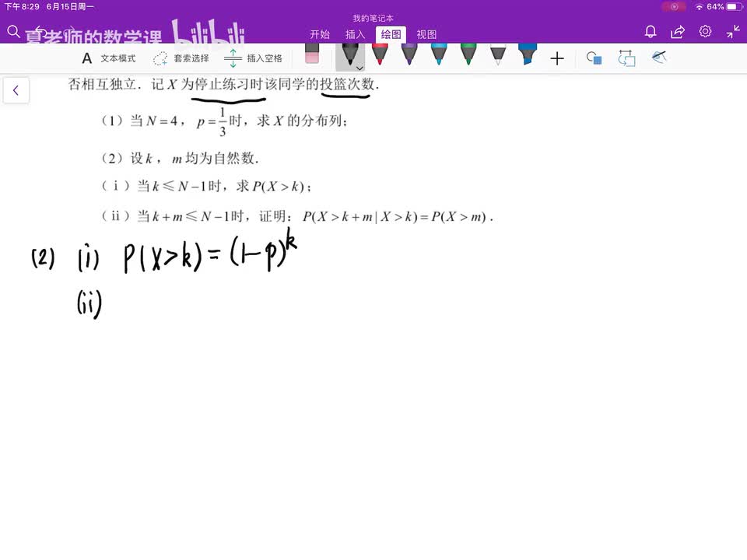Tap the screen recording indicator
The height and width of the screenshot is (560, 747).
[674, 7]
